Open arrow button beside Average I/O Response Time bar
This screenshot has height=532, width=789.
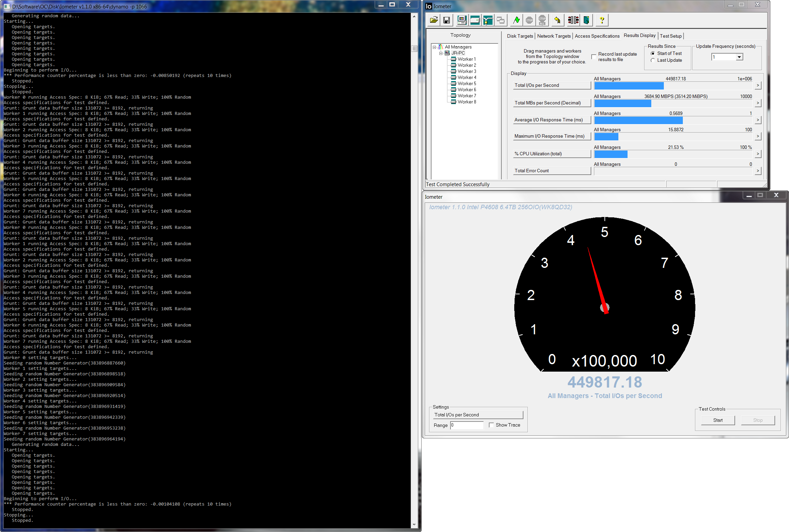pos(758,120)
